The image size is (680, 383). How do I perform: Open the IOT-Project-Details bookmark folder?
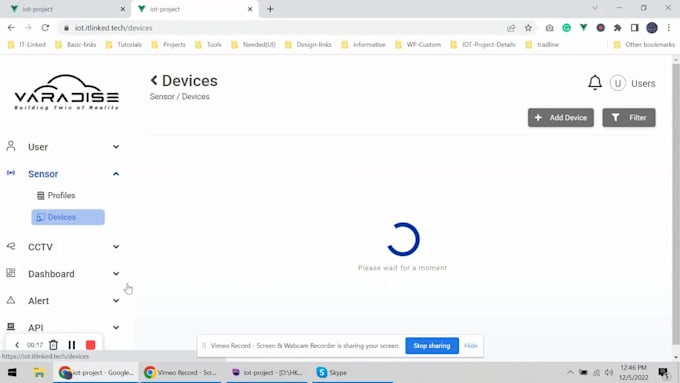(484, 45)
